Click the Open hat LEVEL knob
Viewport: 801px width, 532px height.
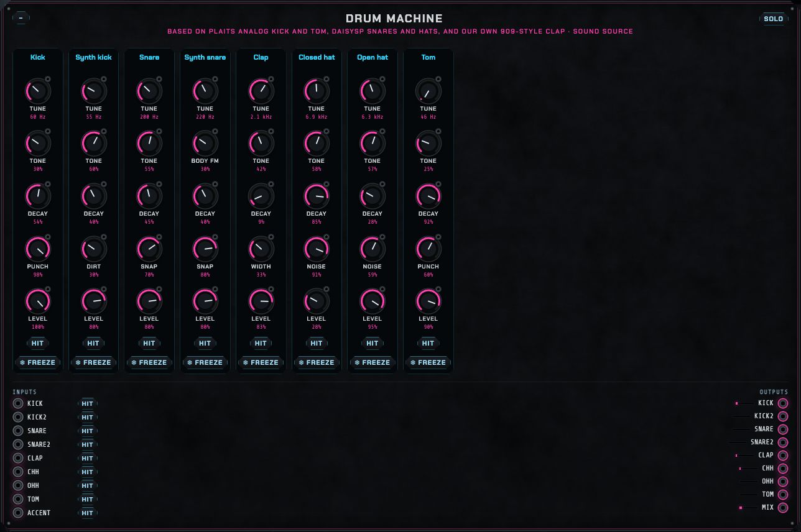tap(373, 301)
